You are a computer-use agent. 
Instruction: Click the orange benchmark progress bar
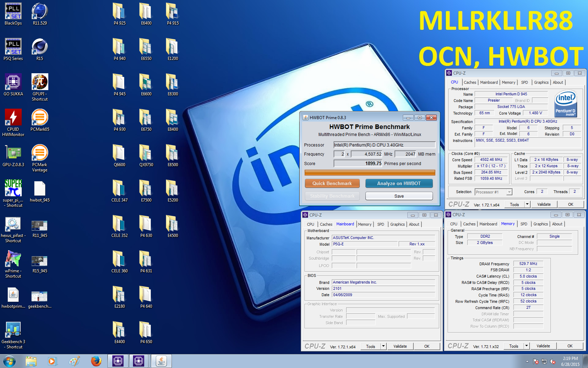(x=370, y=172)
